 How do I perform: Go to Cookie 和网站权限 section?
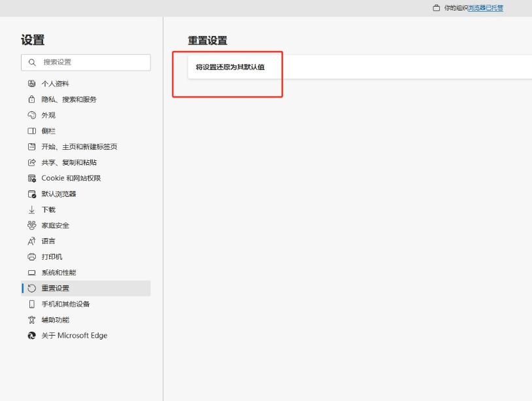[x=71, y=178]
